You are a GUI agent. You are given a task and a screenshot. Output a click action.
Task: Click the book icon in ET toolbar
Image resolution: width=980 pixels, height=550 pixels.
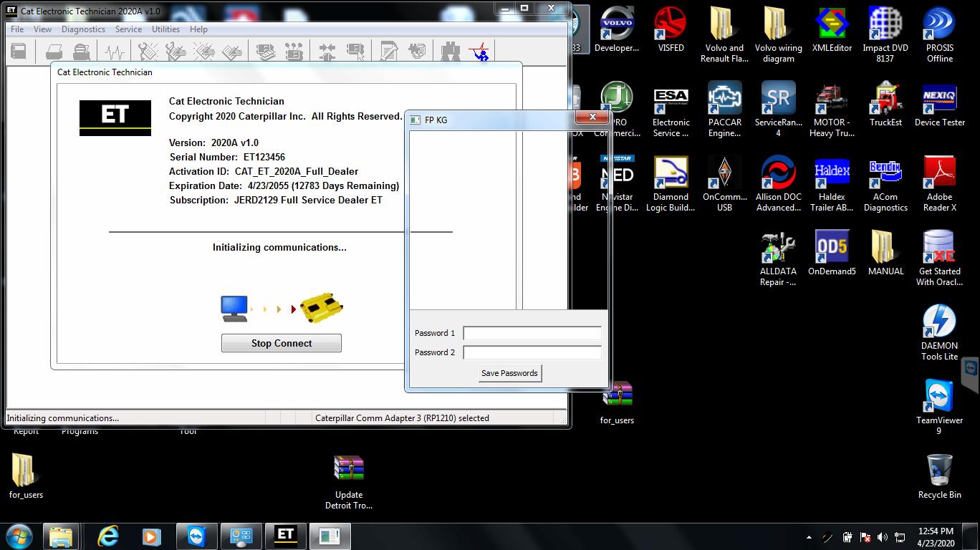[19, 51]
